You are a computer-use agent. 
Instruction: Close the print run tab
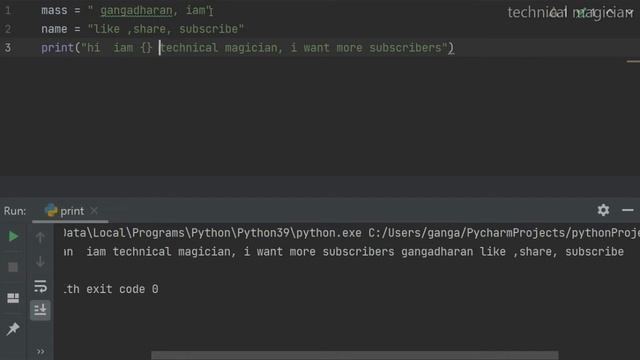(x=94, y=211)
